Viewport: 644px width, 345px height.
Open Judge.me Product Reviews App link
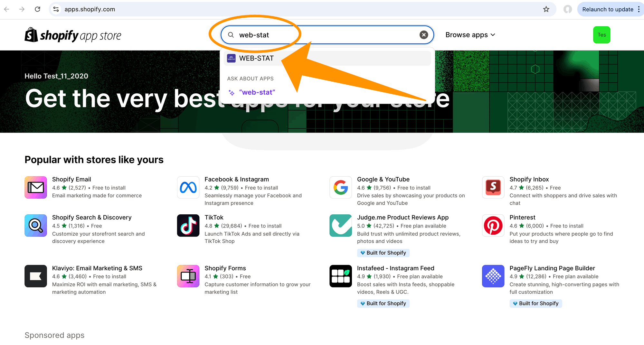[x=403, y=217]
